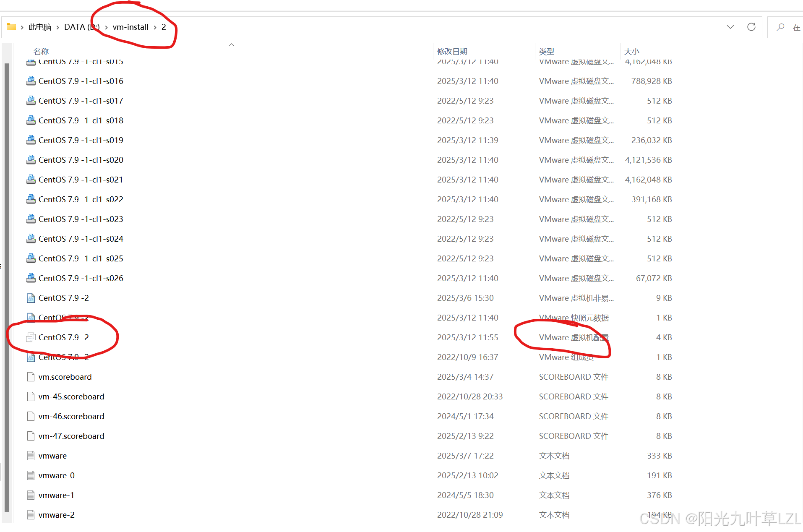Click the folder 2 breadcrumb segment

[x=164, y=27]
